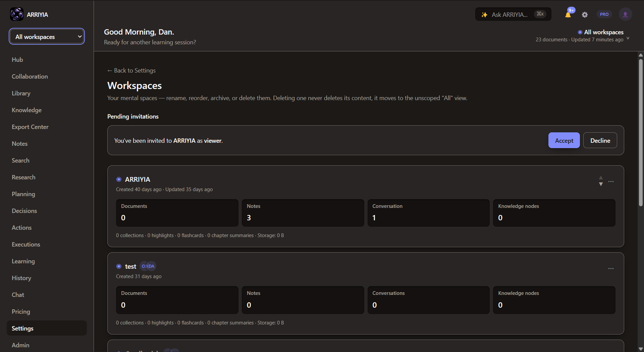Click the ARRIYIA logo icon
Image resolution: width=644 pixels, height=352 pixels.
coord(16,14)
